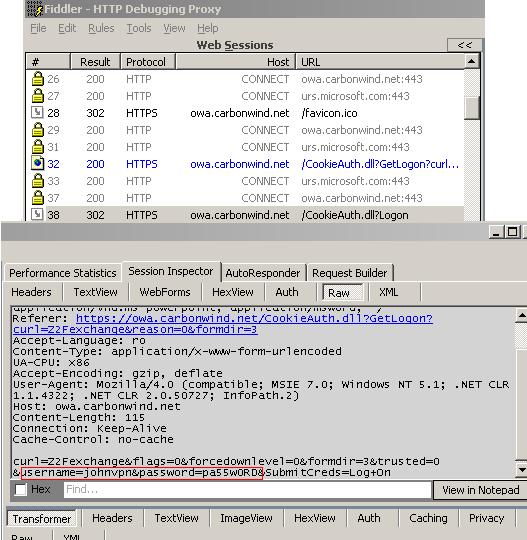Select lock icon of session 33

click(38, 181)
